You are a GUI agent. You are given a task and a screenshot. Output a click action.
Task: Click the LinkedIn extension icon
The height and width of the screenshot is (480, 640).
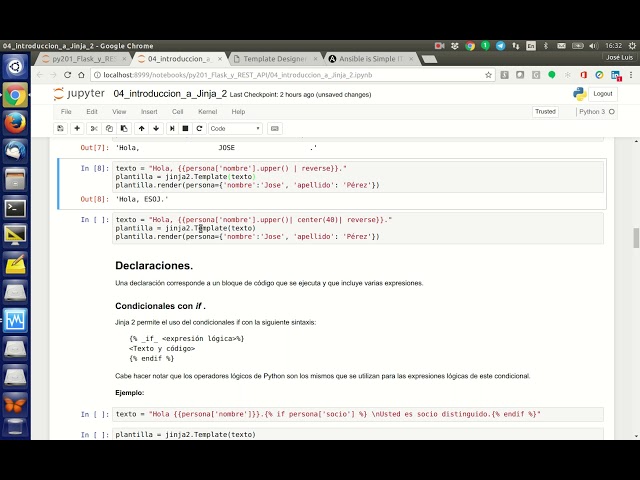click(616, 75)
